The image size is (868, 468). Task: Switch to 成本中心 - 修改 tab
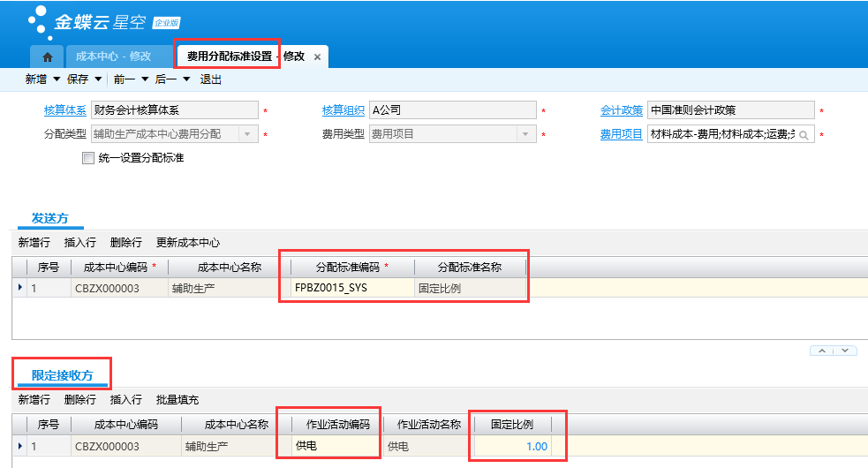[113, 57]
